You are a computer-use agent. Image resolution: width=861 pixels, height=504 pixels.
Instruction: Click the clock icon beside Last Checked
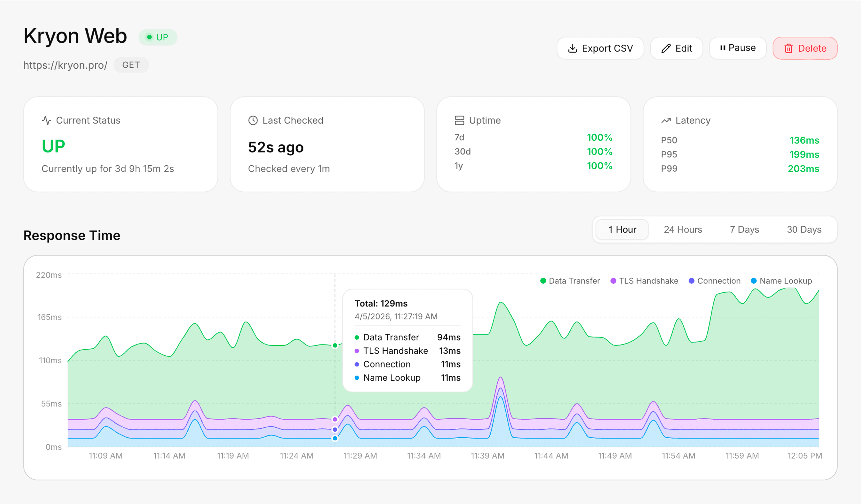click(x=253, y=120)
